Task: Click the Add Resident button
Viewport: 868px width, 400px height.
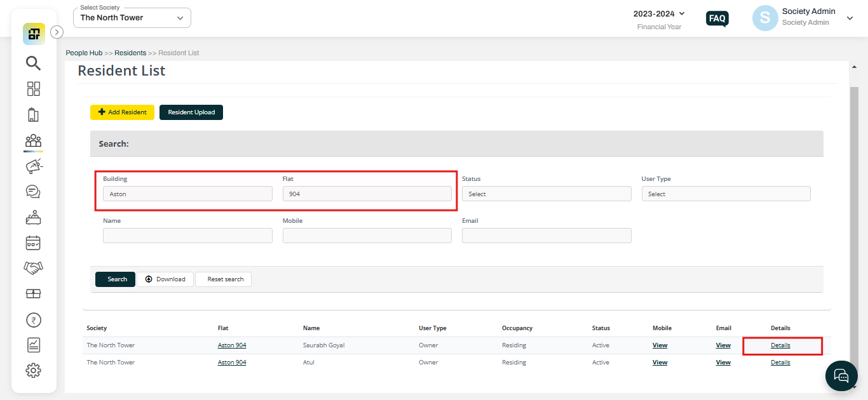Action: (x=122, y=112)
